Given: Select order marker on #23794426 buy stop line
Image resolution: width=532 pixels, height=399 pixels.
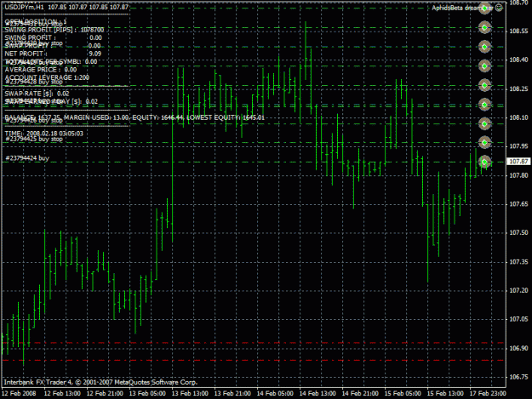Looking at the screenshot, I should coord(485,124).
